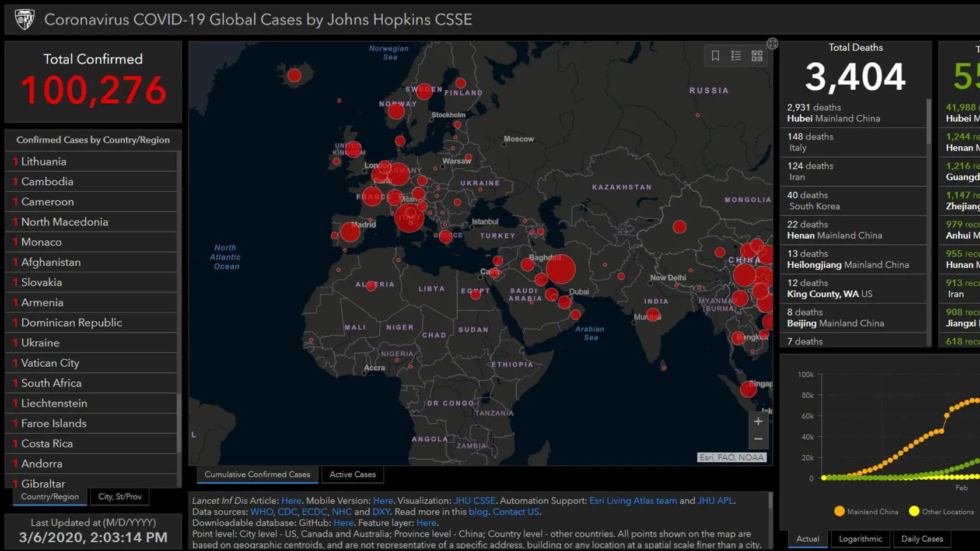This screenshot has height=551, width=980.
Task: Open the JHU APL link
Action: tap(716, 501)
